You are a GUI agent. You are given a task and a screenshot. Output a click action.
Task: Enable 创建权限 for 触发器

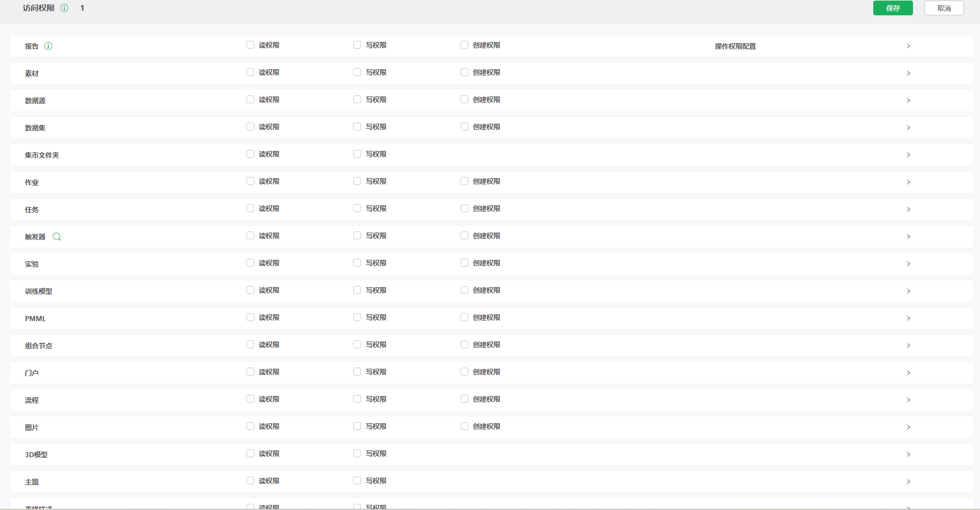[464, 235]
